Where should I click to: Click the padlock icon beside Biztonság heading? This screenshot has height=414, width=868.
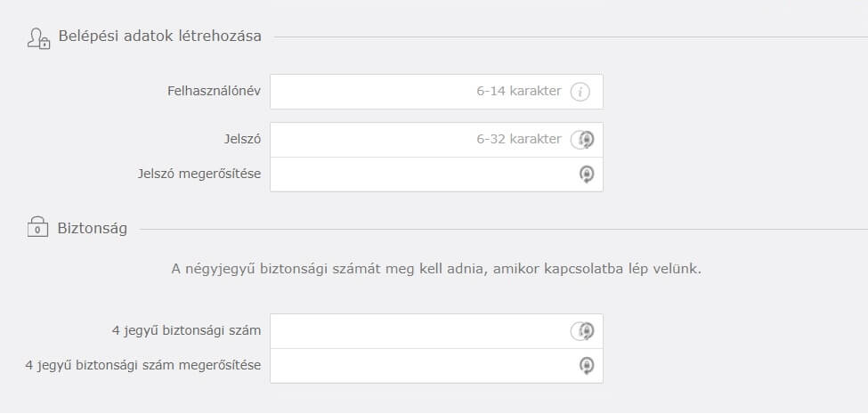(37, 228)
